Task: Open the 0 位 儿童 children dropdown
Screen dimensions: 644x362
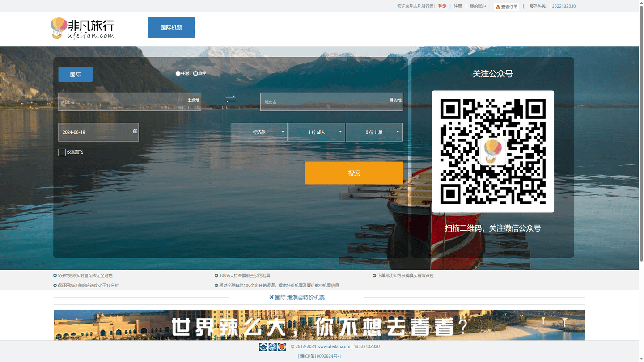Action: (x=374, y=132)
